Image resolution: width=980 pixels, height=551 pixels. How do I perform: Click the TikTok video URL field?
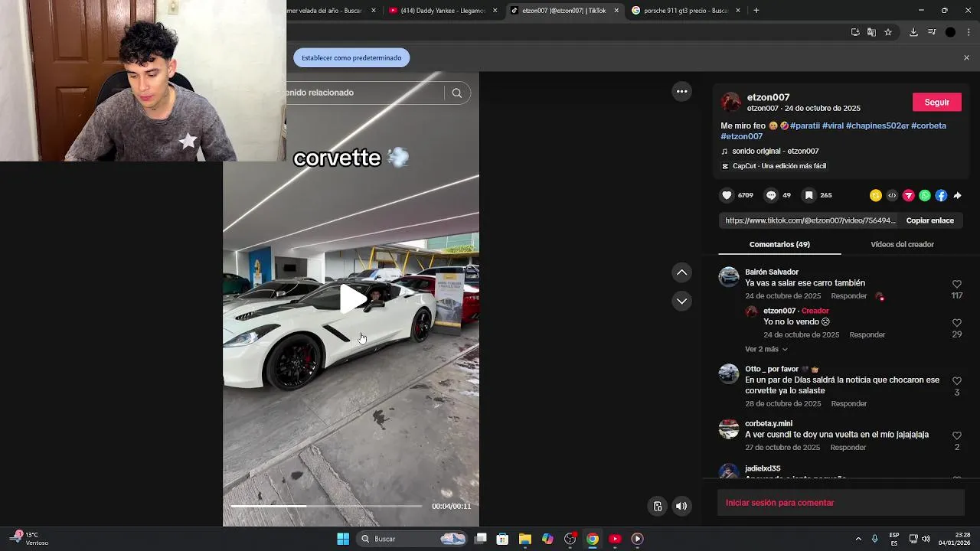[810, 220]
